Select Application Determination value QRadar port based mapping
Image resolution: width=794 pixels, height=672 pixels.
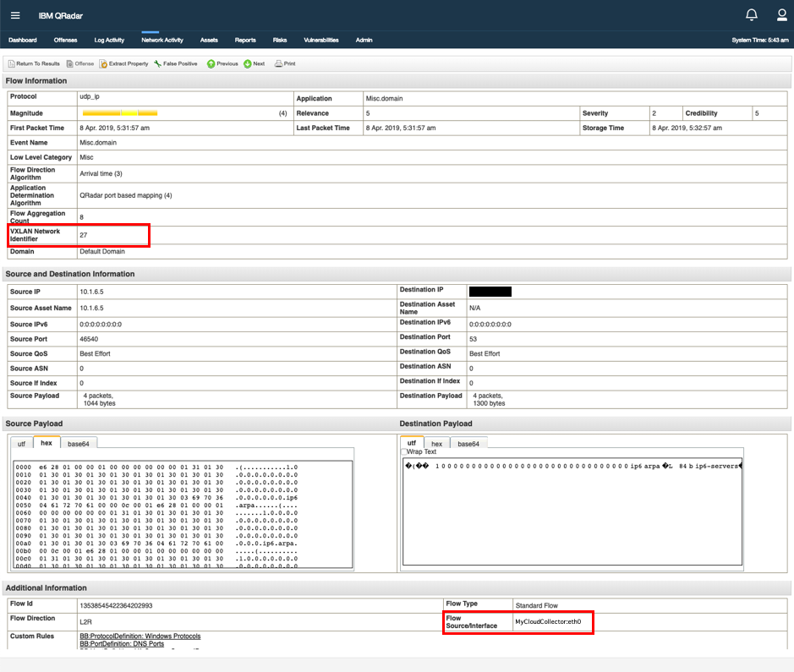(126, 195)
